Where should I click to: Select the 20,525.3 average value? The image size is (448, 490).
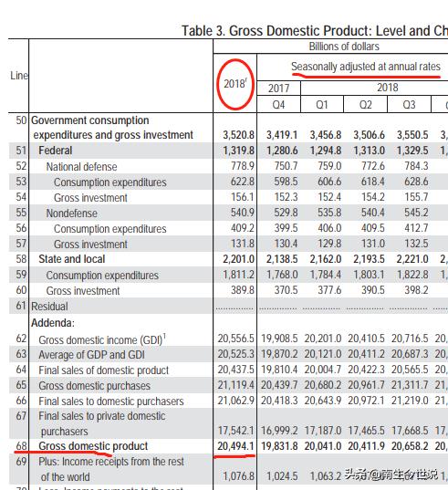point(236,354)
